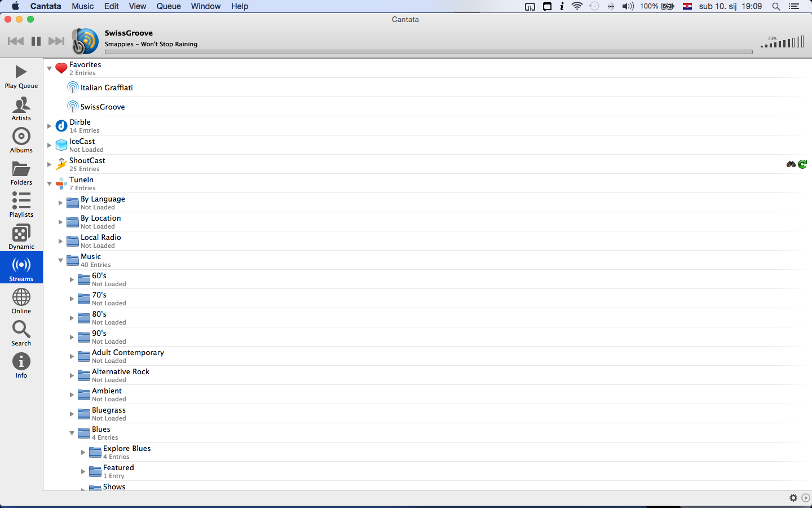Select the Streams sidebar section

pos(21,268)
